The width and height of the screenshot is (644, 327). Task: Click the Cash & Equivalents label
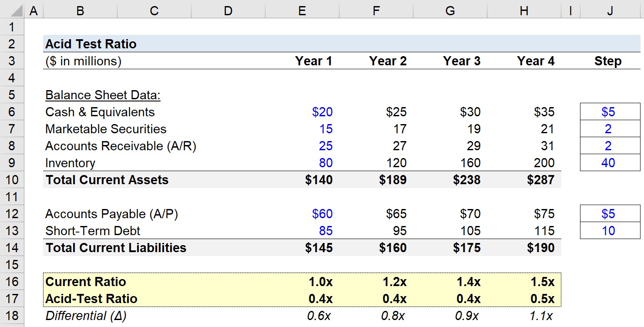point(100,112)
